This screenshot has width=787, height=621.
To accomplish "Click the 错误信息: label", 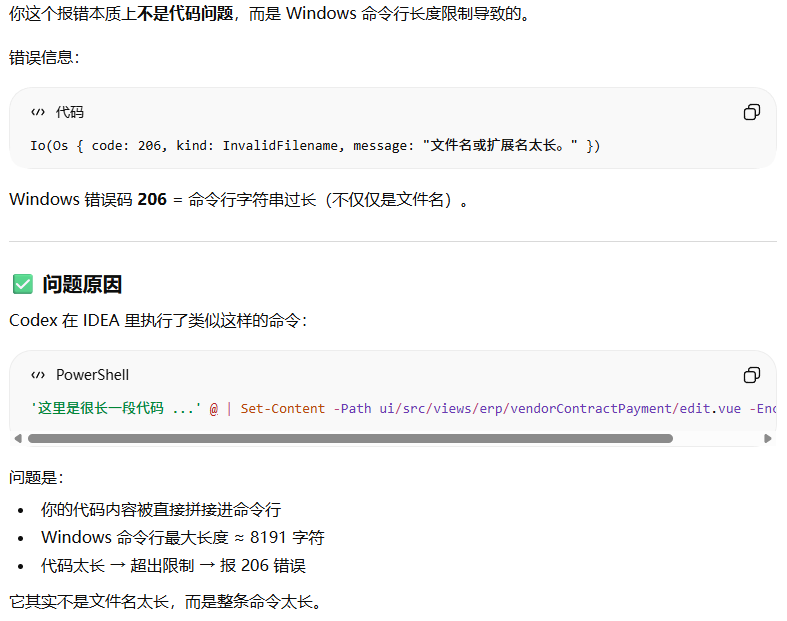I will pos(44,57).
